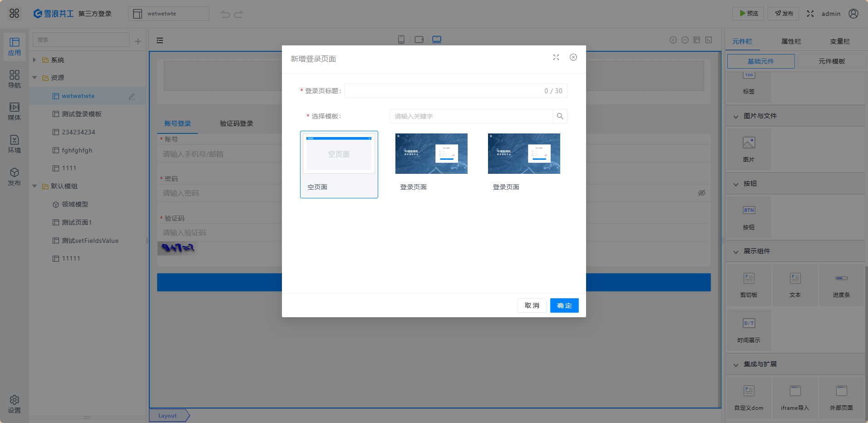The width and height of the screenshot is (868, 423).
Task: Switch to tablet preview icon
Action: (419, 39)
